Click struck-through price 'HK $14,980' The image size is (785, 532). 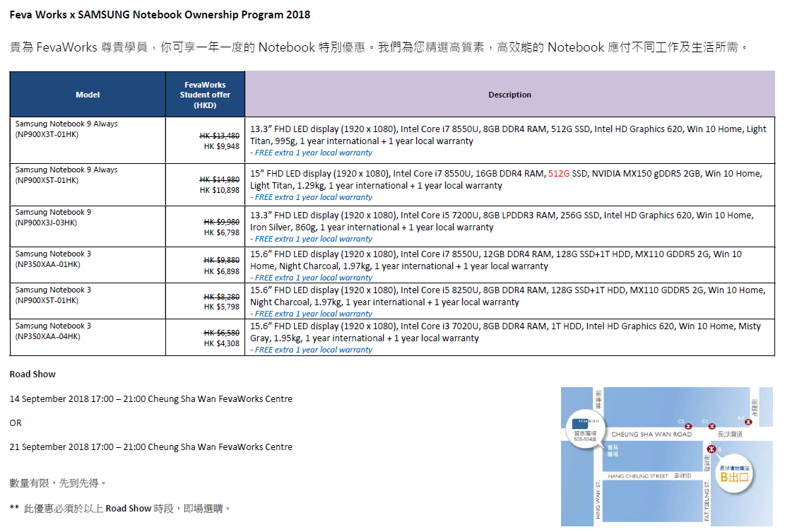tap(219, 179)
